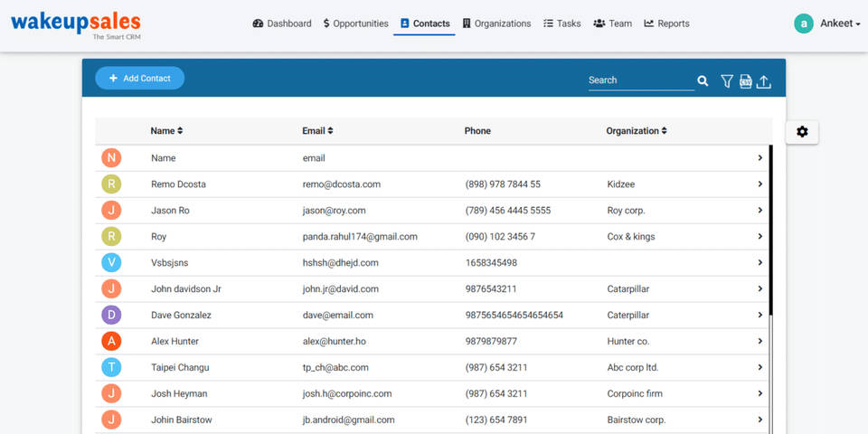Click the Search input field
Viewport: 868px width, 434px height.
(640, 80)
